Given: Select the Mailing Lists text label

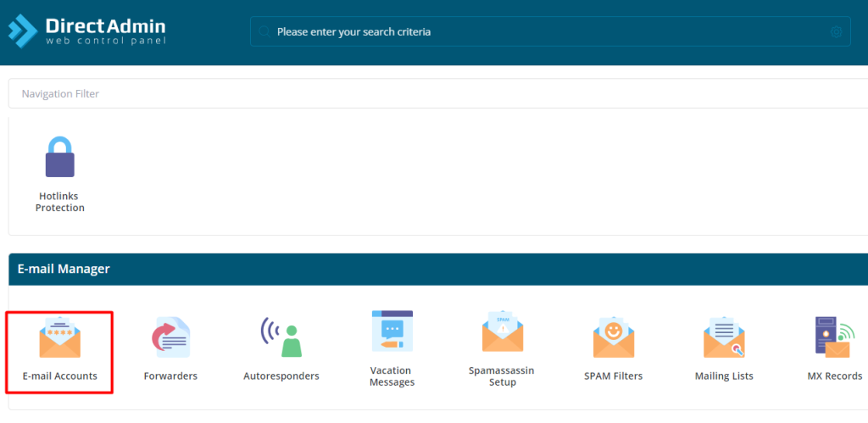Looking at the screenshot, I should pyautogui.click(x=724, y=376).
